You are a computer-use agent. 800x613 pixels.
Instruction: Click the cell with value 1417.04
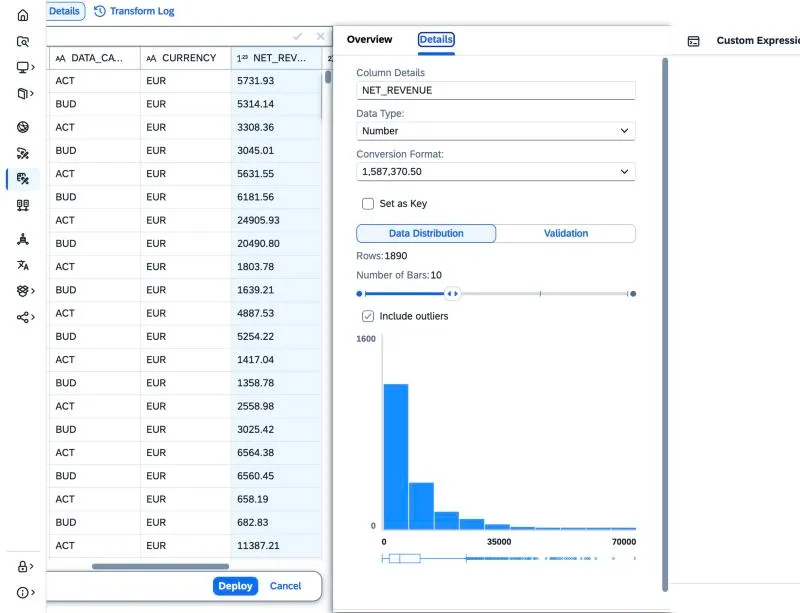tap(276, 360)
